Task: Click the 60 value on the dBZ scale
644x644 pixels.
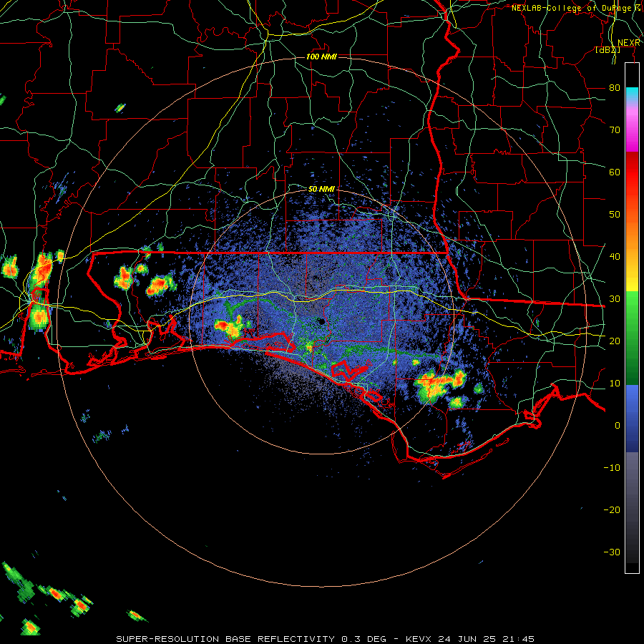Action: pyautogui.click(x=615, y=172)
